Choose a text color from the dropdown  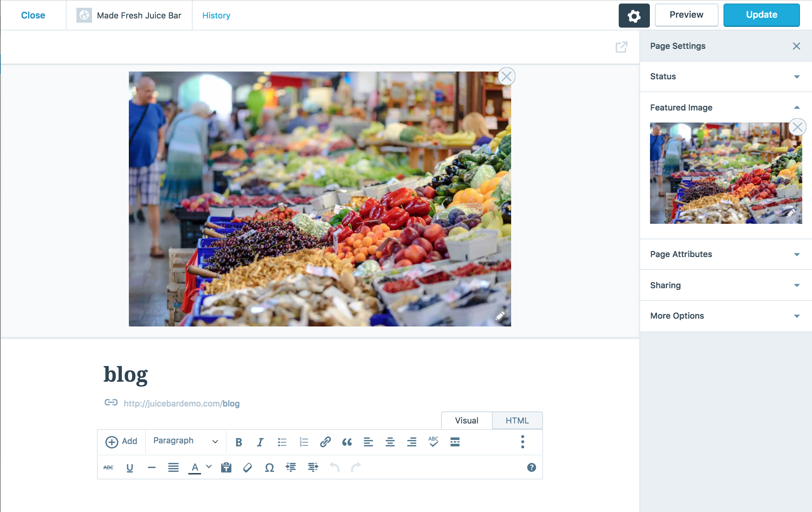(x=208, y=467)
